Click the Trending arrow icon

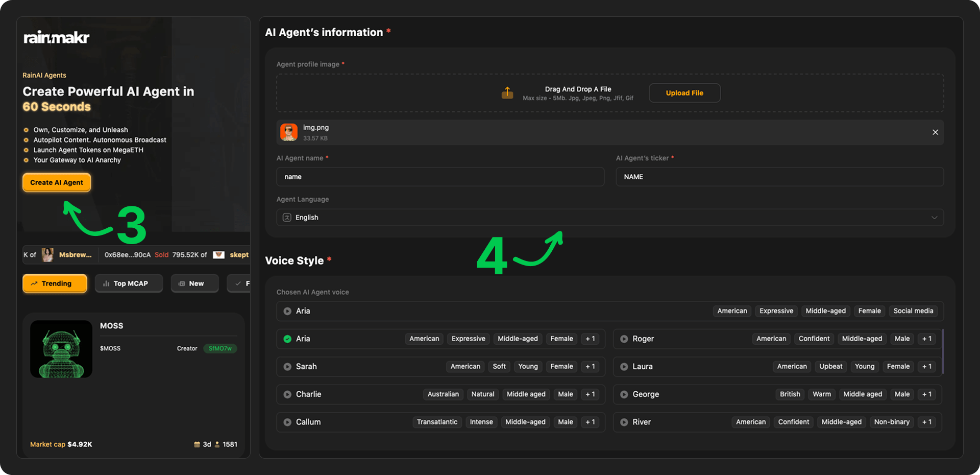[34, 283]
